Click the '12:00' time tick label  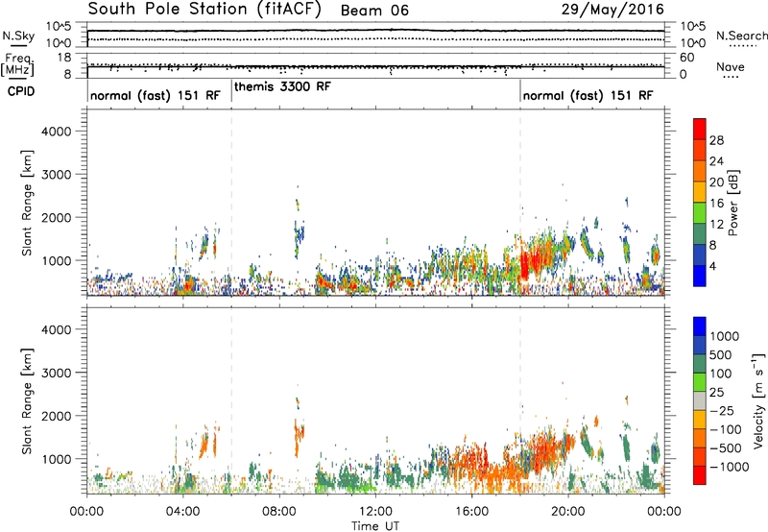375,512
